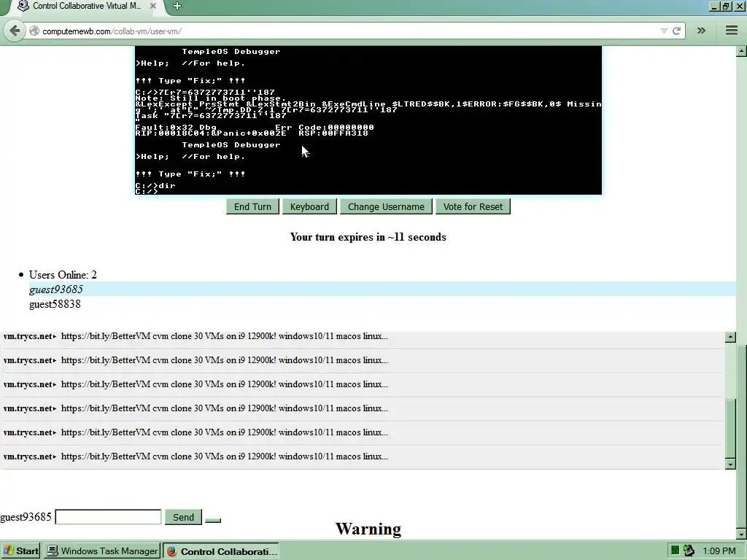Viewport: 747px width, 560px height.
Task: Click page scrollbar up arrow
Action: coord(741,51)
